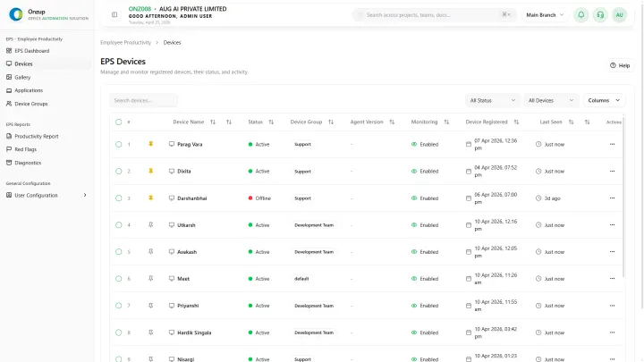The image size is (644, 362).
Task: Sort by Agent Version column
Action: [392, 122]
